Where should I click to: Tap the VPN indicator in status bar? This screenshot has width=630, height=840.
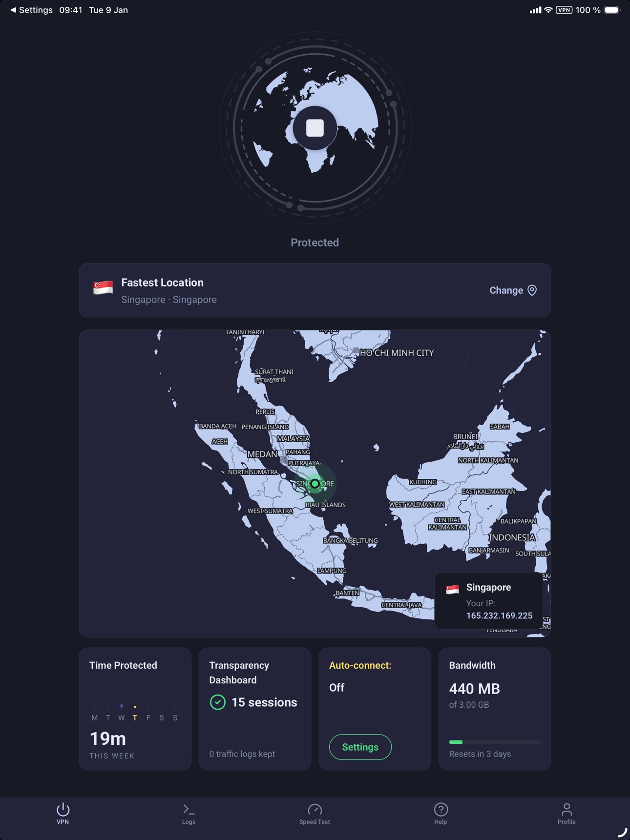564,10
